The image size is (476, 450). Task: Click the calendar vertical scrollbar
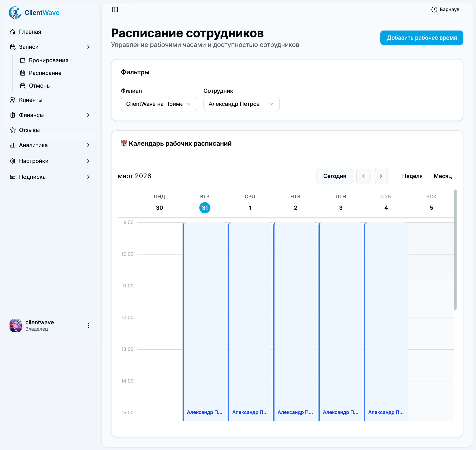455,249
